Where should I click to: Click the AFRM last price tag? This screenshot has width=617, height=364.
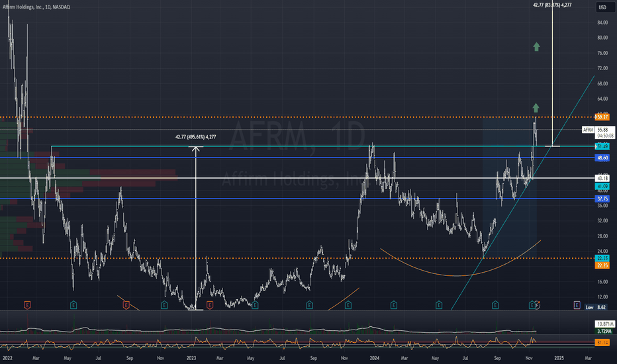point(588,130)
